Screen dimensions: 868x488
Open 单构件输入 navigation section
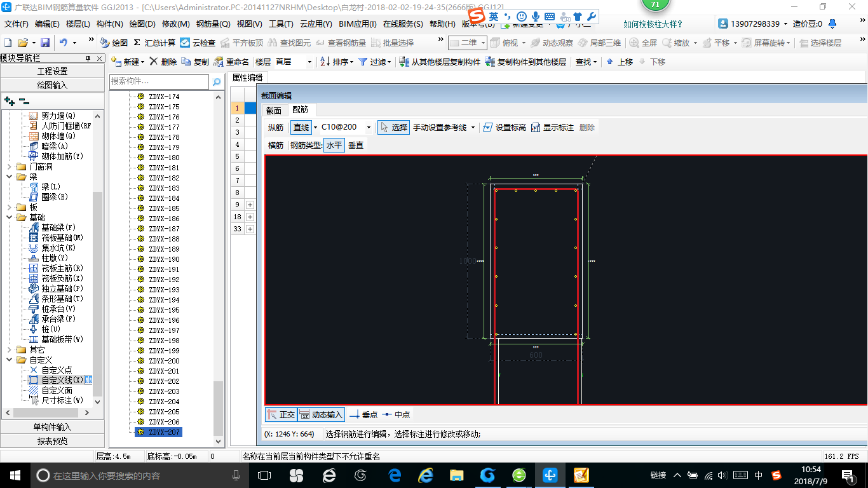coord(52,427)
